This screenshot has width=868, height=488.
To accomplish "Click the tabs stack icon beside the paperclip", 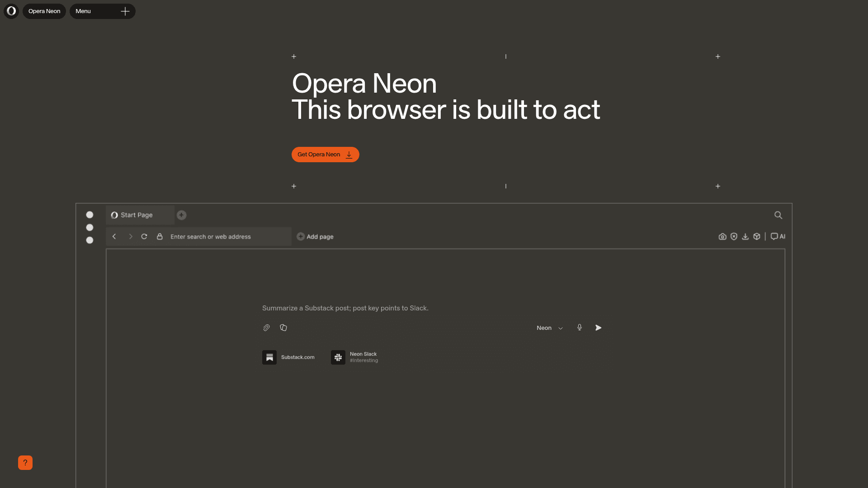I will point(283,328).
